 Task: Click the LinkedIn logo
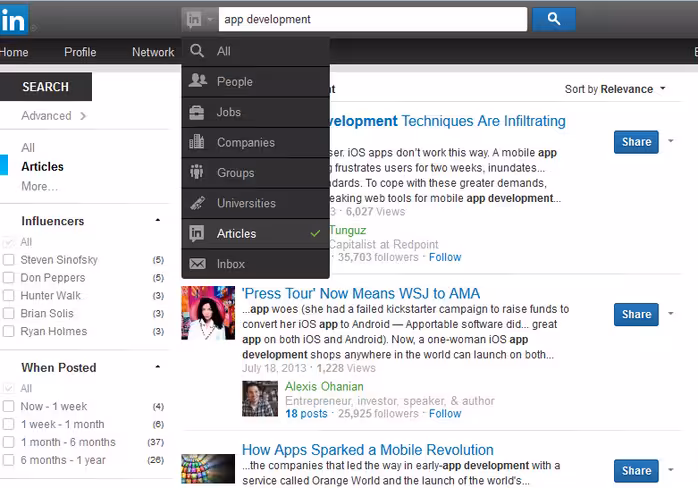[13, 20]
